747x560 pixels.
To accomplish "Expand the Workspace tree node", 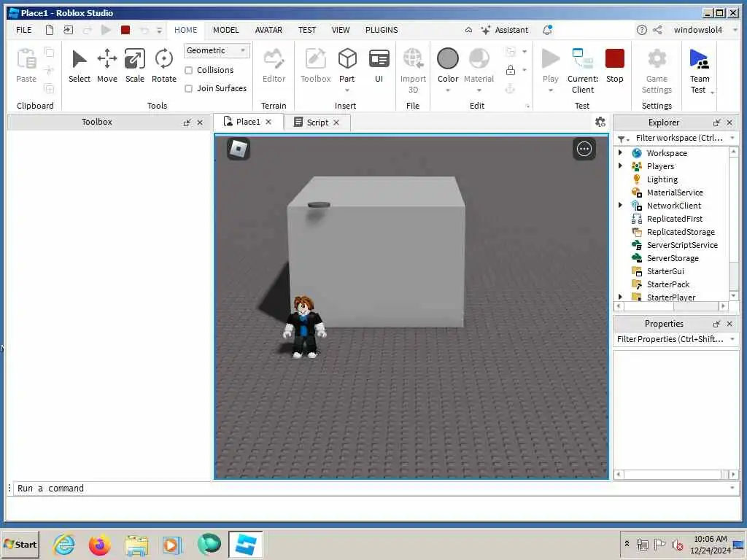I will point(620,153).
